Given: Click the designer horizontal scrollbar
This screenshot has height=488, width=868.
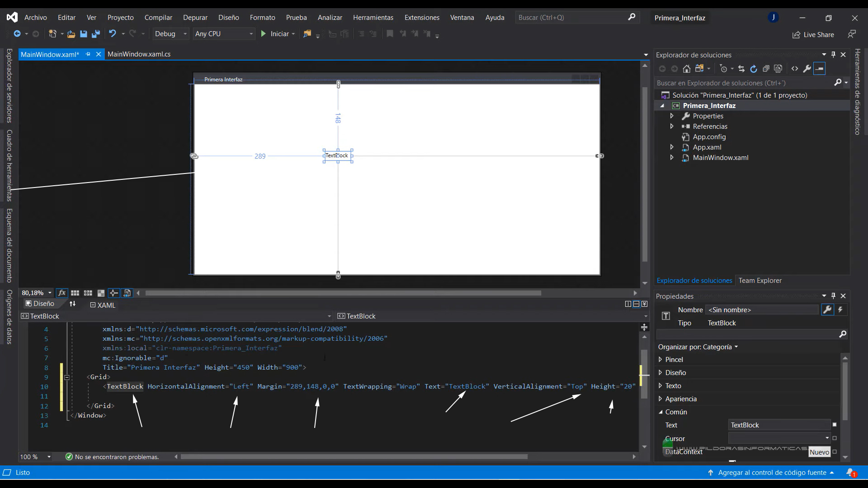Looking at the screenshot, I should click(343, 293).
